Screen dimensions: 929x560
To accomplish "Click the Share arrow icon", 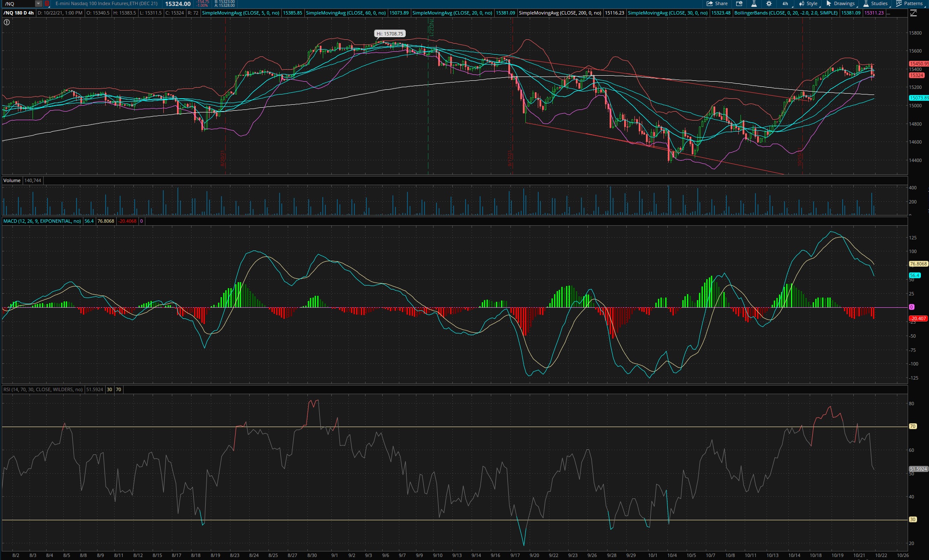I will pyautogui.click(x=710, y=3).
